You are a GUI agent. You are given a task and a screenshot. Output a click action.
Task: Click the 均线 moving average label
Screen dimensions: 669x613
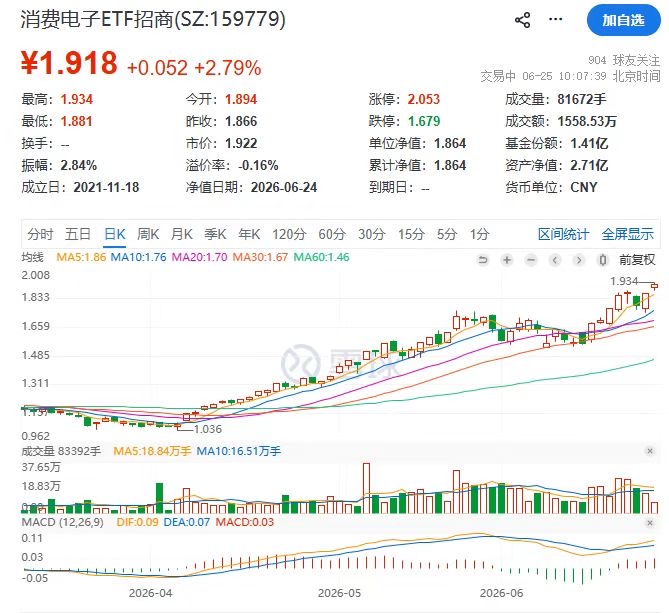tap(32, 257)
